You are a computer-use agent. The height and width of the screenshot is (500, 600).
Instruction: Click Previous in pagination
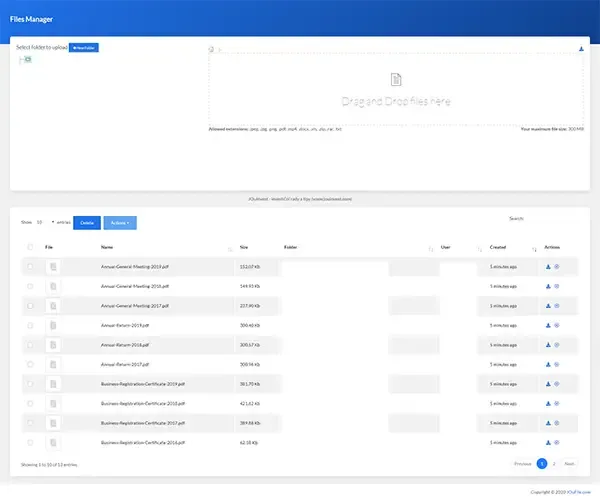pos(523,464)
